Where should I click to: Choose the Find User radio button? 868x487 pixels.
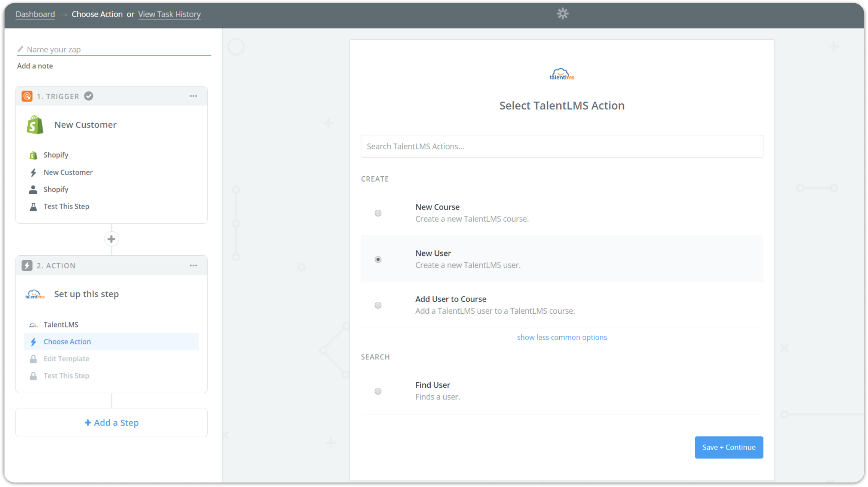pos(378,391)
